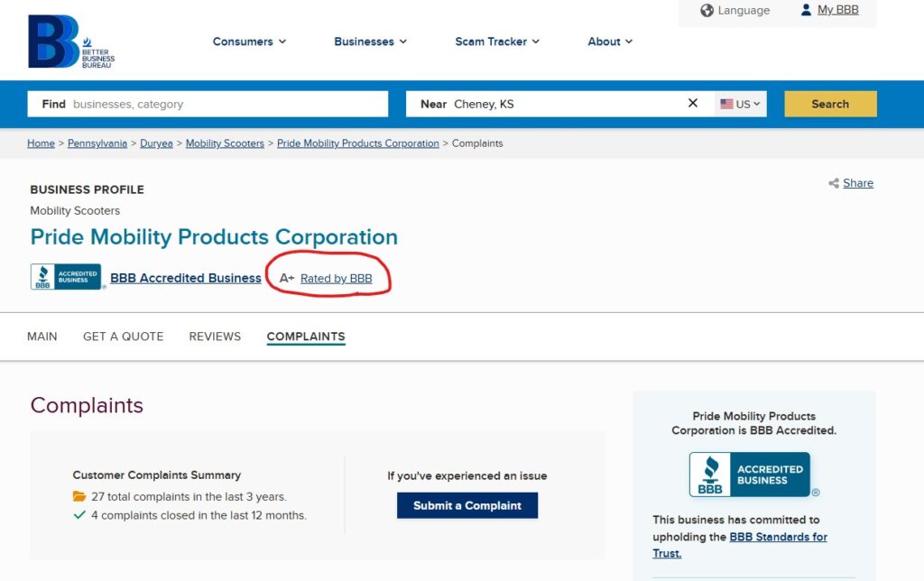Click the share icon beside Share

click(x=833, y=183)
